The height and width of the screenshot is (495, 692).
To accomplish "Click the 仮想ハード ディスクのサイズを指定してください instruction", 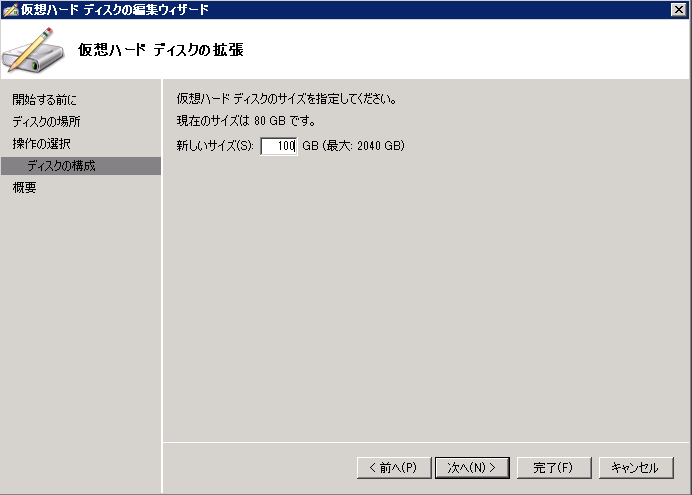I will click(286, 99).
